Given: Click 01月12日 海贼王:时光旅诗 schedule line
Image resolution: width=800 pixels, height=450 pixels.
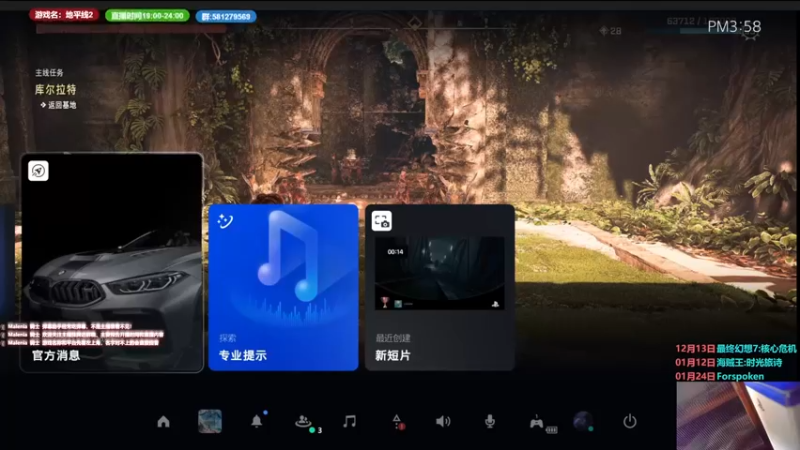Looking at the screenshot, I should 729,362.
